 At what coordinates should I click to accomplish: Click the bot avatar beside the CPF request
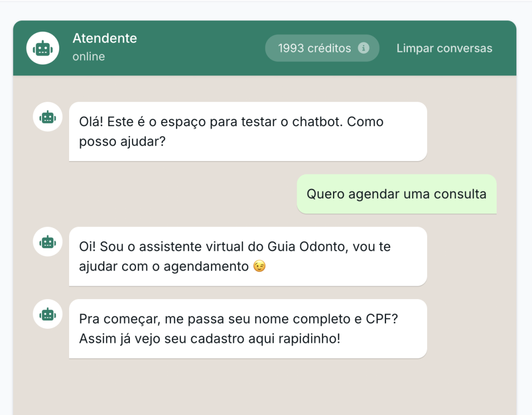(47, 314)
